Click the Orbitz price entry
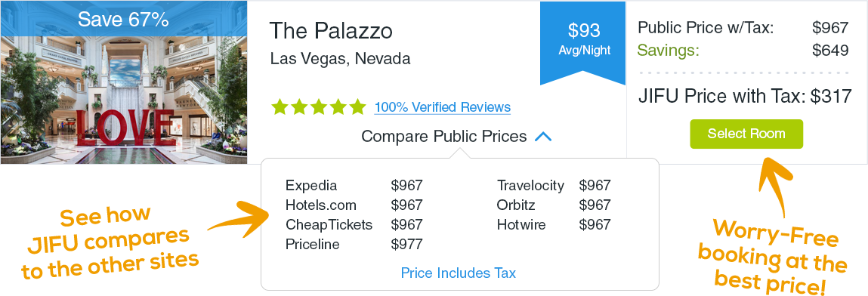868x296 pixels. click(554, 205)
